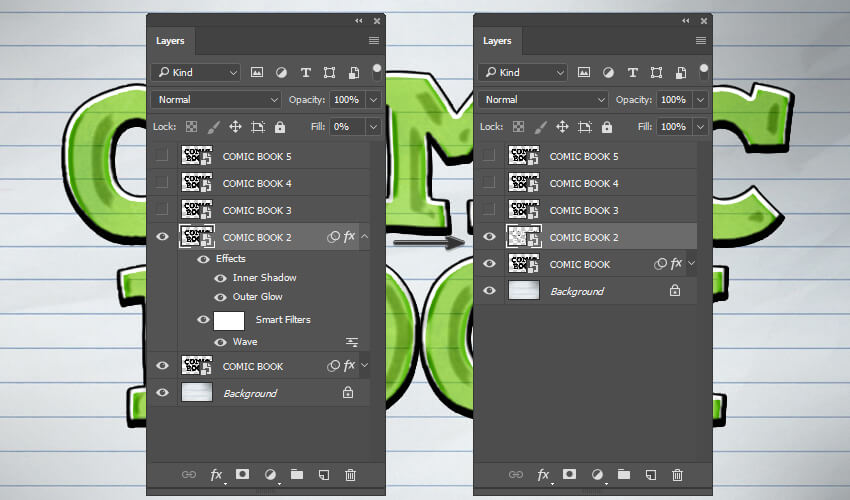Hide COMIC BOOK 2 layer in left panel
850x500 pixels.
[162, 237]
